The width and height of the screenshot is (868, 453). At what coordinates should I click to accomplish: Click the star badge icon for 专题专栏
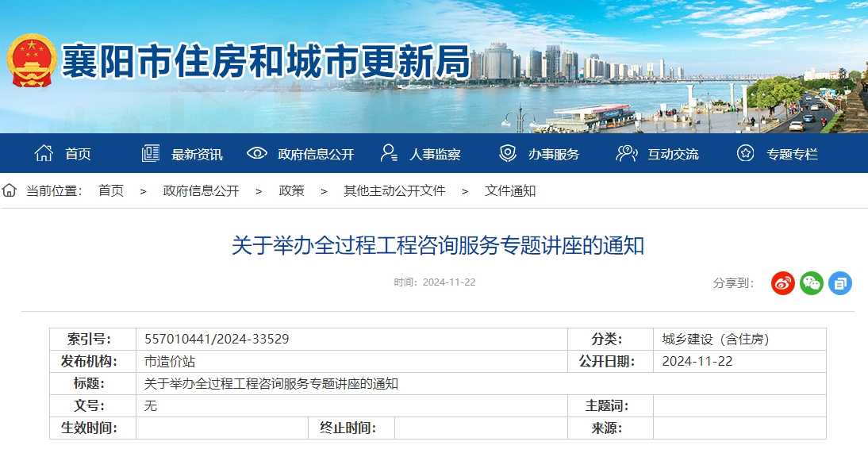[745, 154]
